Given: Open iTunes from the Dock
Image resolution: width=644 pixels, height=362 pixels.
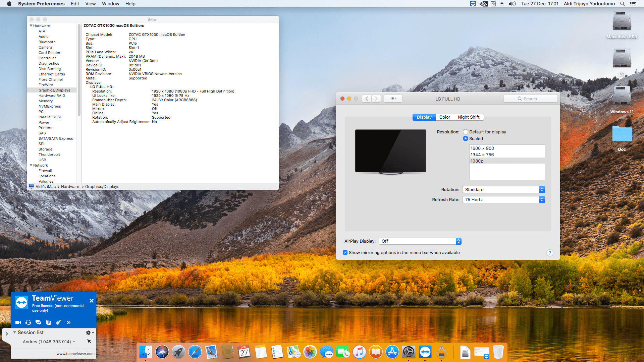Looking at the screenshot, I should (x=359, y=352).
